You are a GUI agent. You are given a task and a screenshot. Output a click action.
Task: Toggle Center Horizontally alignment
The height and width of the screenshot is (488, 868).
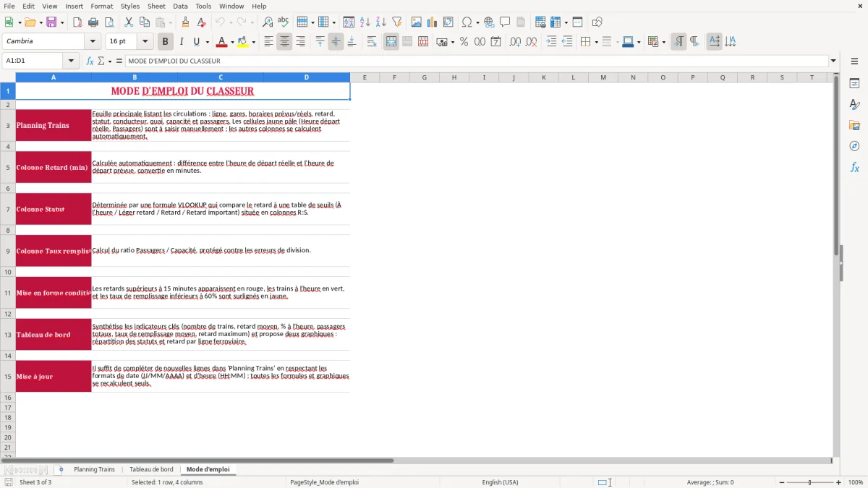pyautogui.click(x=284, y=42)
